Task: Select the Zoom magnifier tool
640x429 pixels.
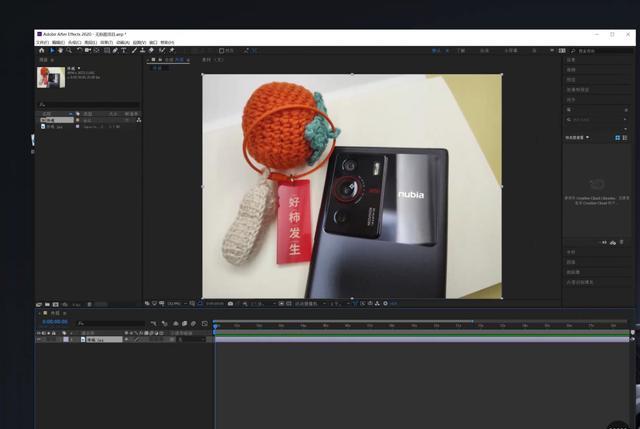Action: [x=68, y=50]
